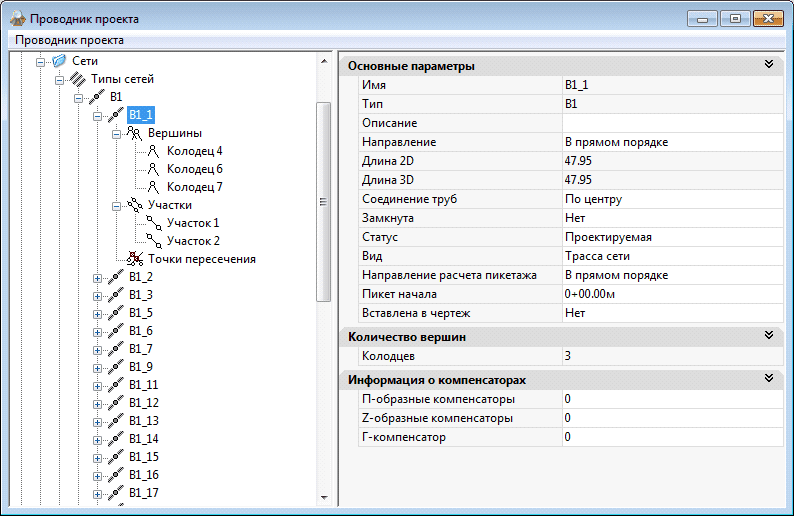
Task: Click Соединение труб value По центру
Action: [672, 199]
